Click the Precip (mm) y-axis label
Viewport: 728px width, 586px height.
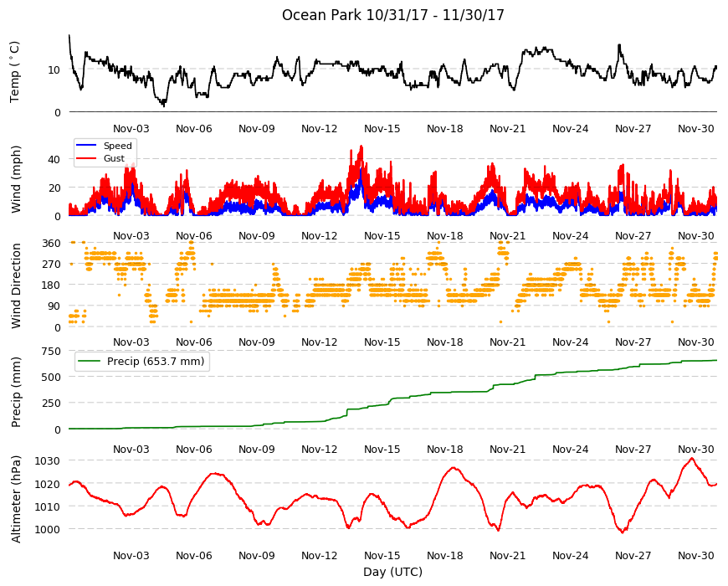click(x=16, y=392)
